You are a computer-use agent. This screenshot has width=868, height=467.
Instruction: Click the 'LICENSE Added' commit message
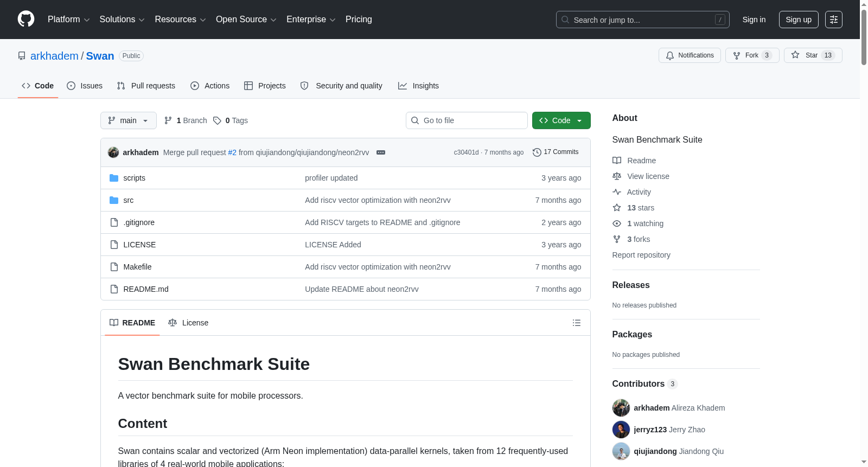click(x=333, y=245)
